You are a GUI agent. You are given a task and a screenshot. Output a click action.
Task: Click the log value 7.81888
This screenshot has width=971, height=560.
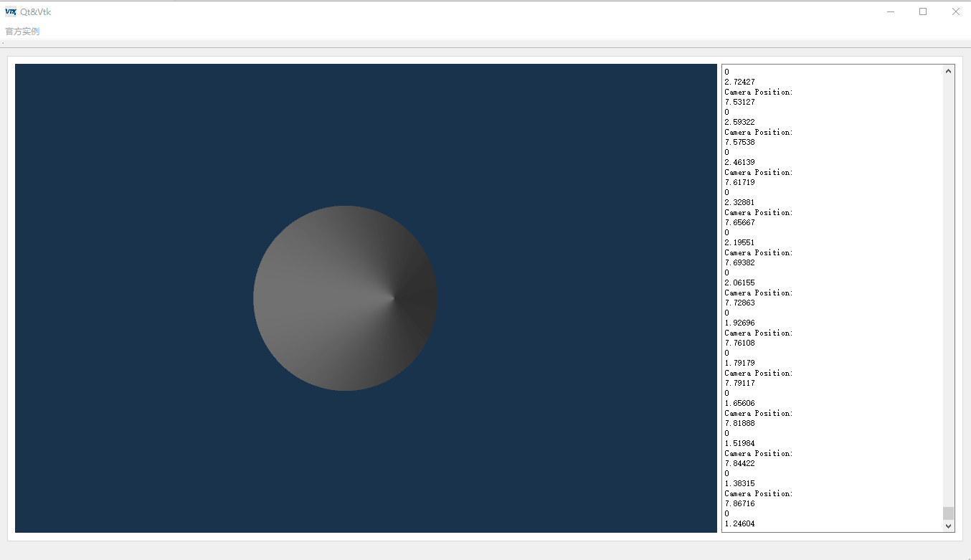coord(739,424)
